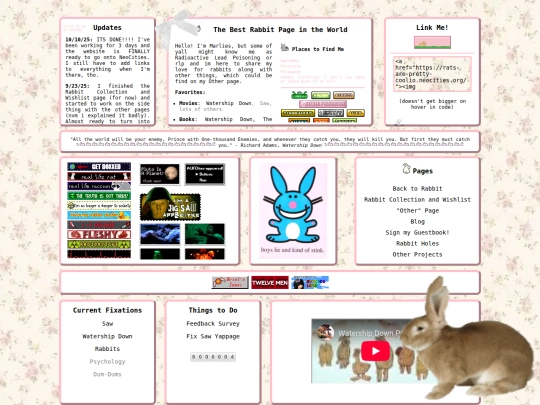Click 'Psychology' under Current Fixations
540x405 pixels.
coord(107,362)
